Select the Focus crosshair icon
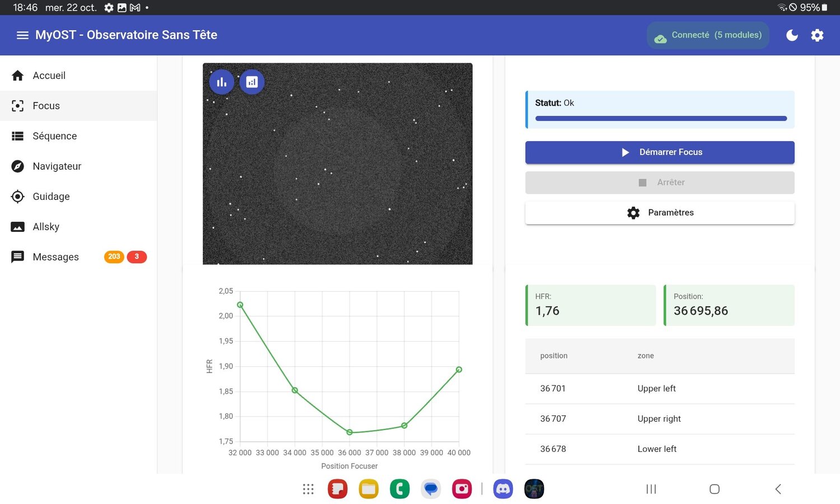Image resolution: width=840 pixels, height=504 pixels. tap(17, 105)
